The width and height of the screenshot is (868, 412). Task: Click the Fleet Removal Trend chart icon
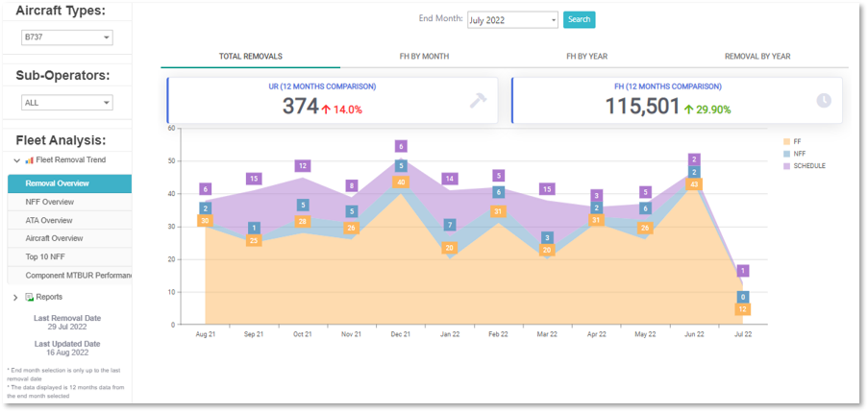(x=30, y=160)
